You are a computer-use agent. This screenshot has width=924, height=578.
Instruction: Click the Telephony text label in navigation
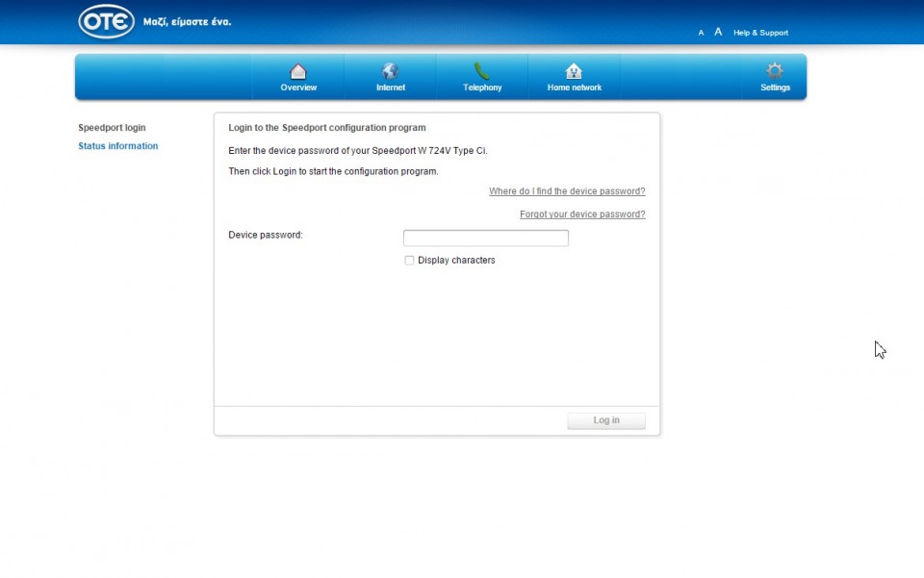pos(482,88)
